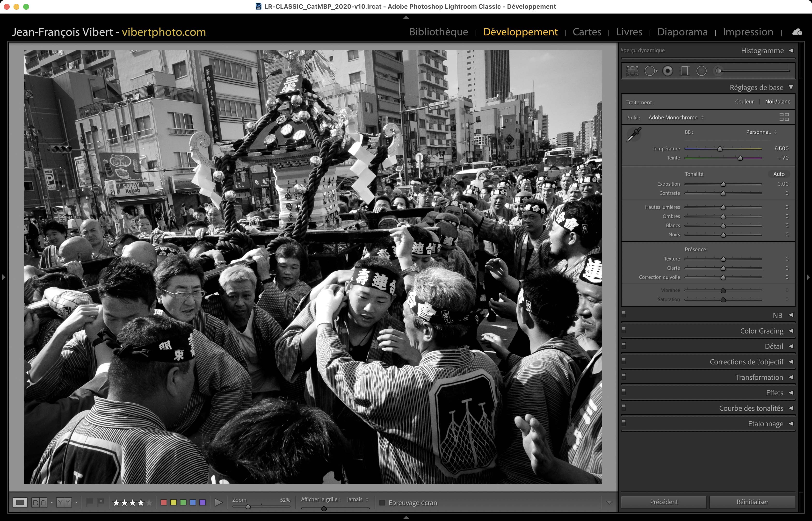The image size is (812, 521).
Task: Select the Red eye correction tool
Action: [x=667, y=71]
